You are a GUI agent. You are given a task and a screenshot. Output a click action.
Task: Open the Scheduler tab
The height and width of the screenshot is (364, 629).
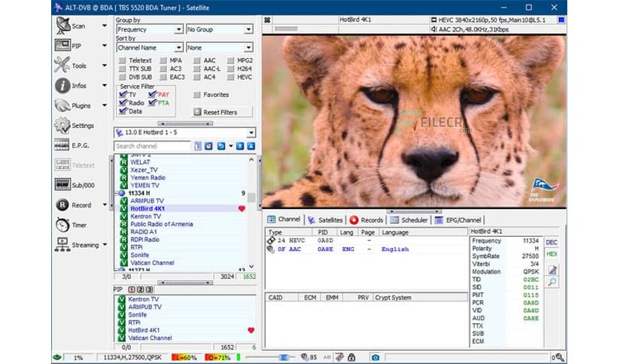409,220
